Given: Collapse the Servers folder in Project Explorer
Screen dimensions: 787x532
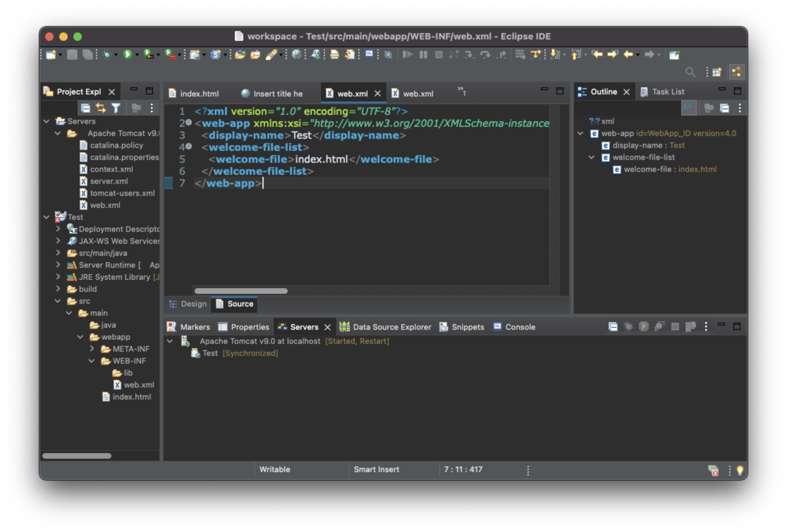Looking at the screenshot, I should click(47, 121).
